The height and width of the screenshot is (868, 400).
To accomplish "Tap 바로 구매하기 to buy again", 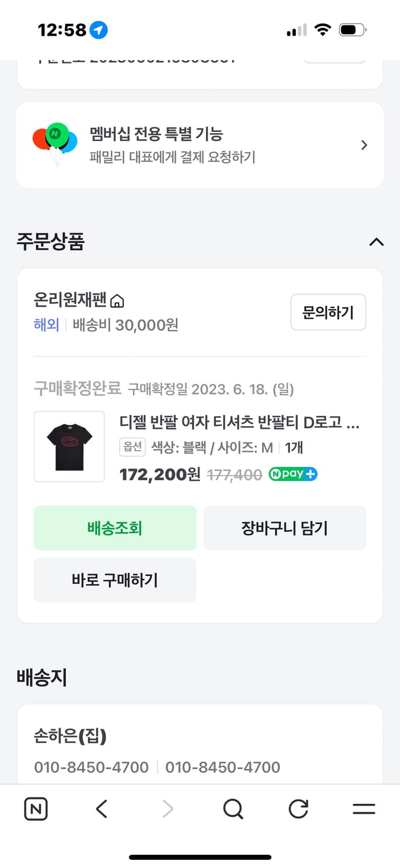I will (114, 580).
